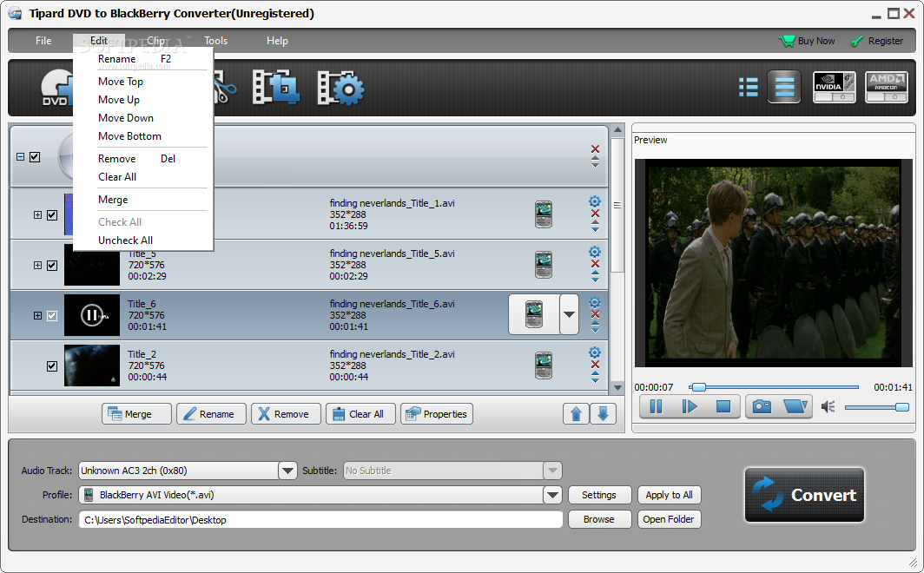Click the Register link

877,41
